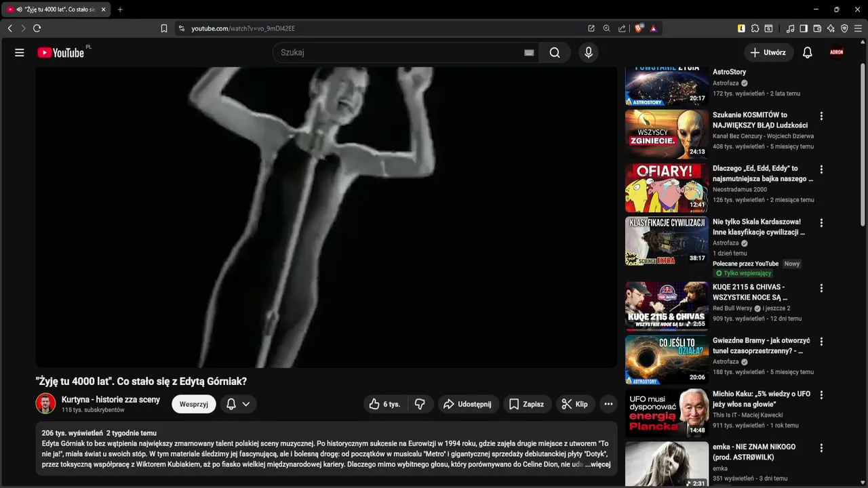Close the YouTube browser tab

[103, 9]
